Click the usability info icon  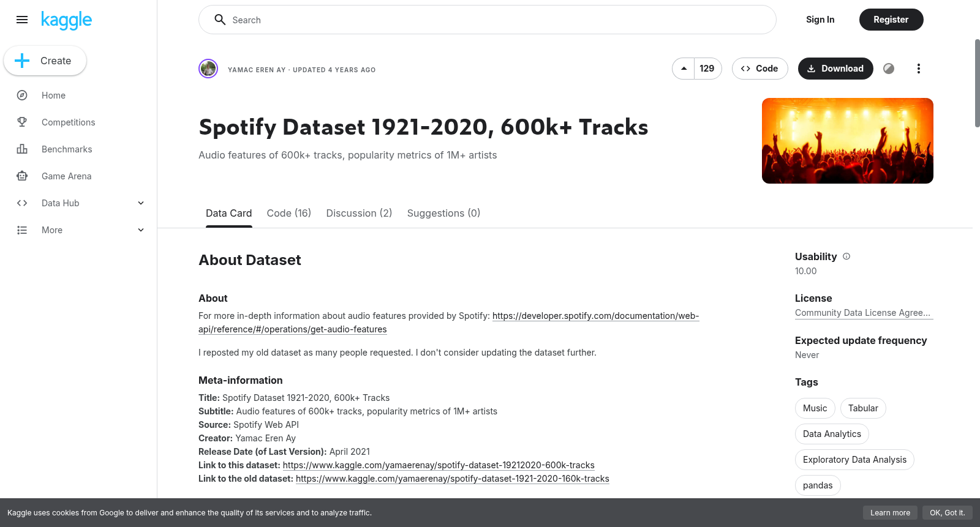pyautogui.click(x=846, y=256)
